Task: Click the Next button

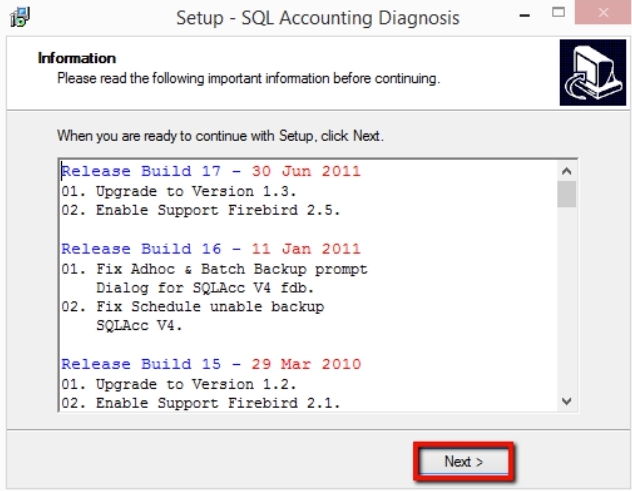Action: (x=463, y=461)
